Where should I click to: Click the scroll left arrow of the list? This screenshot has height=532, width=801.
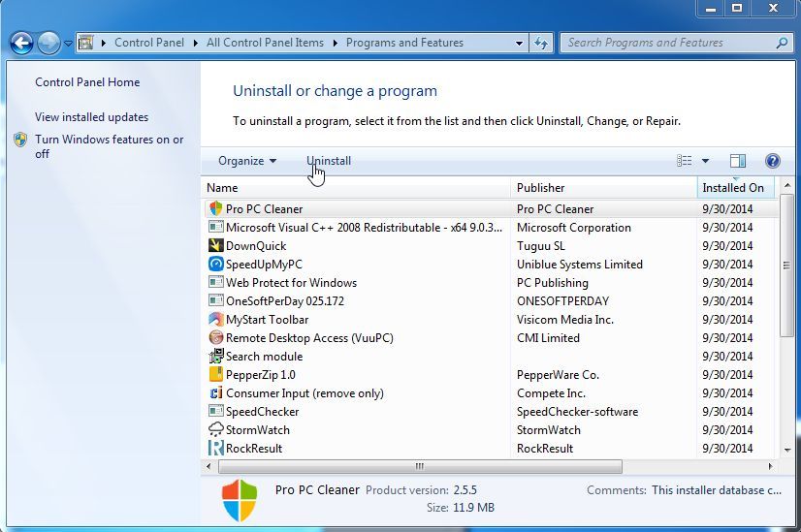pyautogui.click(x=208, y=466)
